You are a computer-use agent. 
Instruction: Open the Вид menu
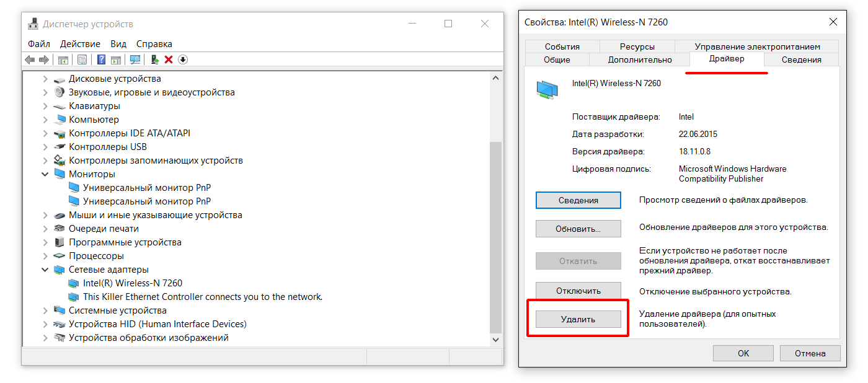click(x=118, y=44)
